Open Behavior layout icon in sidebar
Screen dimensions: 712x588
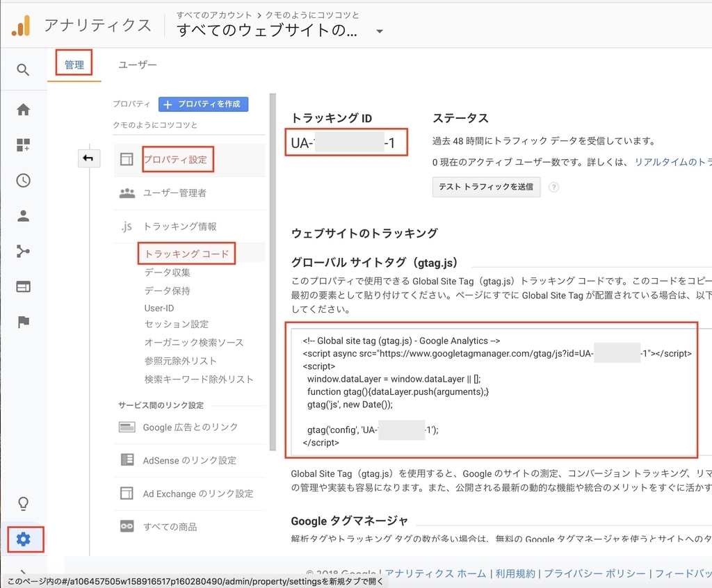[x=23, y=286]
